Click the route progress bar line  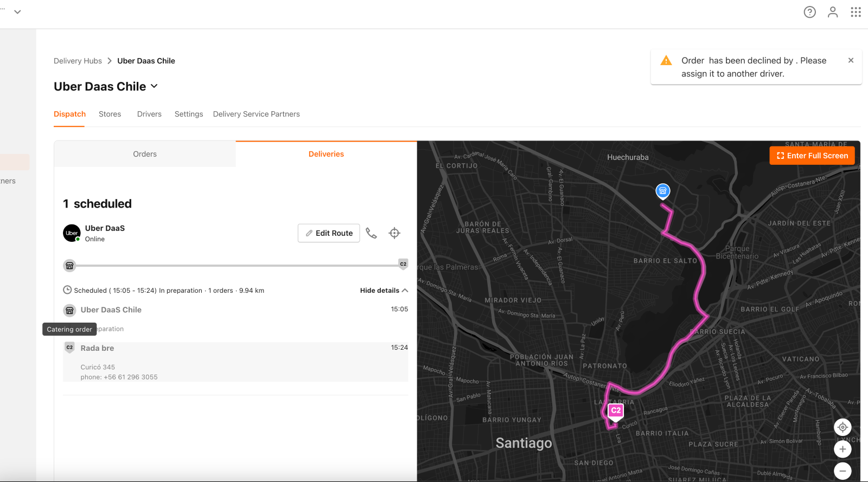(x=237, y=266)
